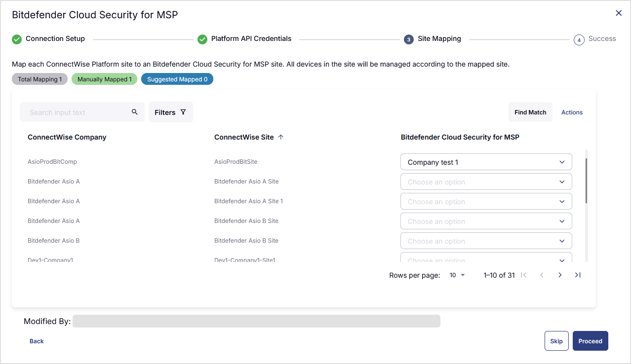Go to next page of results
This screenshot has height=364, width=631.
tap(560, 275)
